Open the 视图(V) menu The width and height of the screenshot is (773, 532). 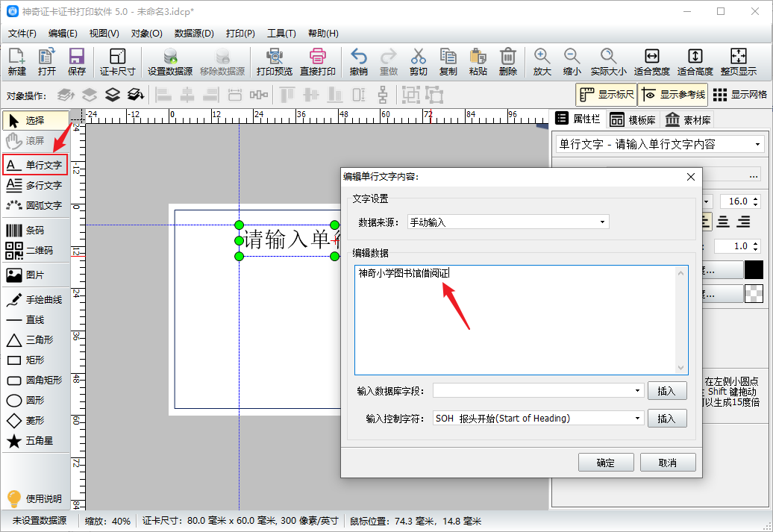tap(104, 33)
